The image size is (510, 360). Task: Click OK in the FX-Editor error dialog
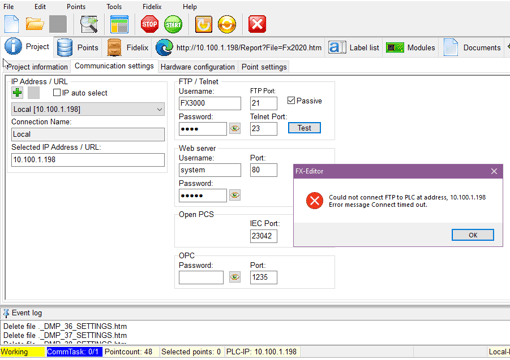click(473, 235)
